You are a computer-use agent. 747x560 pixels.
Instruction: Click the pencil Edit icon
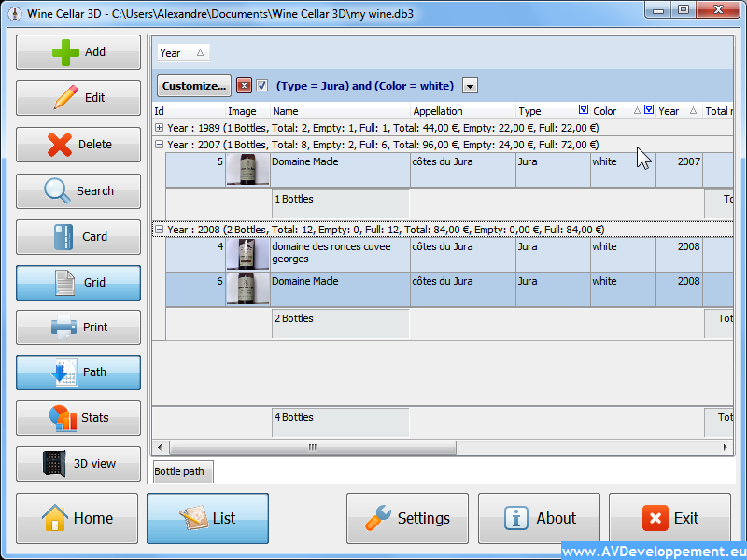click(65, 97)
